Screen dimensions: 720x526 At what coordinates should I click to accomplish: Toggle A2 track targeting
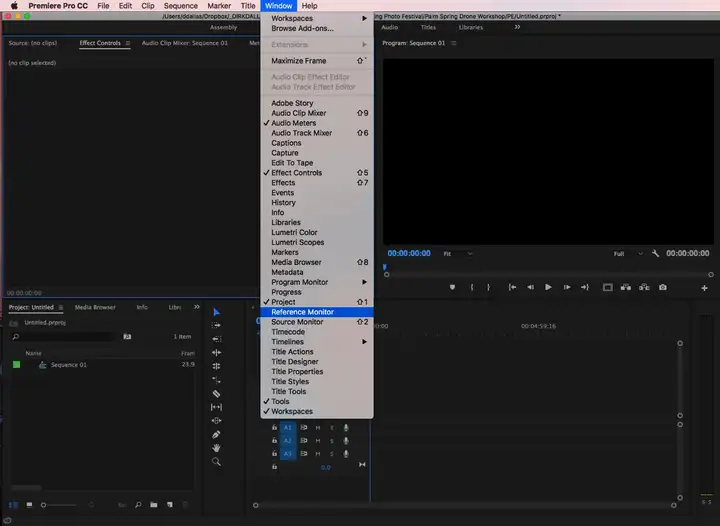(287, 441)
